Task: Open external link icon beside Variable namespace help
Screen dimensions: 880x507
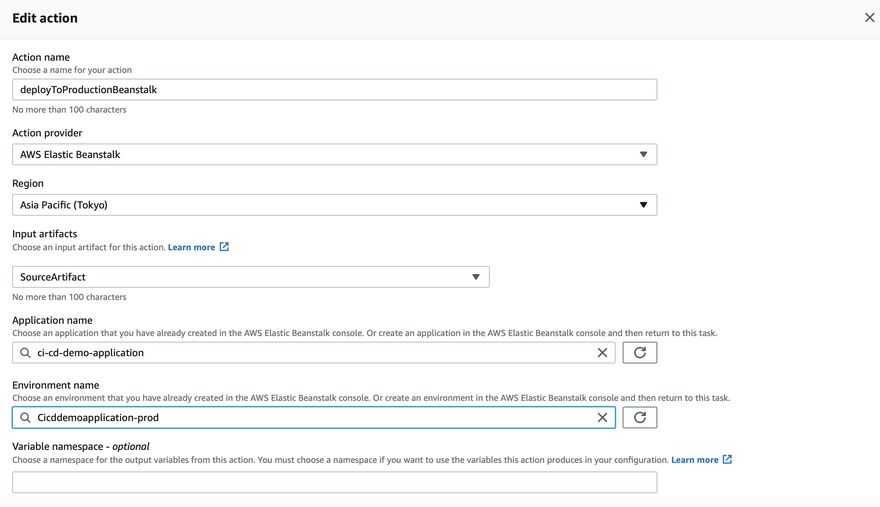Action: click(727, 460)
